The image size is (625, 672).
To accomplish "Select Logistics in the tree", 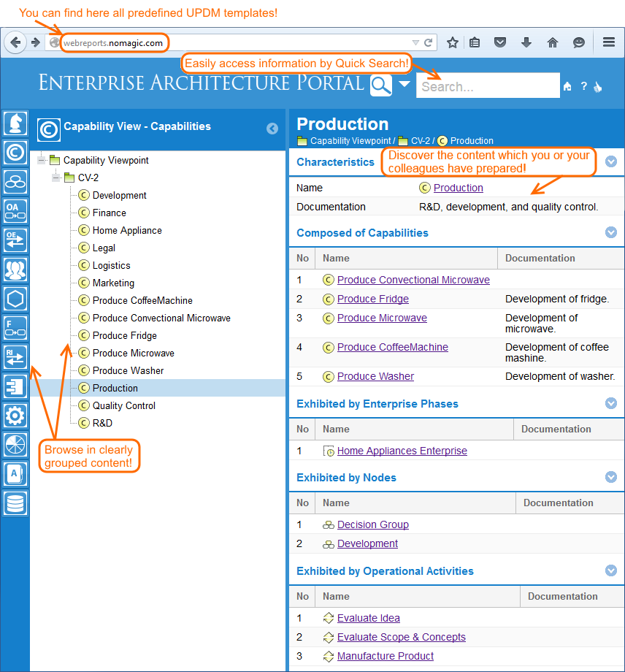I will pos(112,266).
